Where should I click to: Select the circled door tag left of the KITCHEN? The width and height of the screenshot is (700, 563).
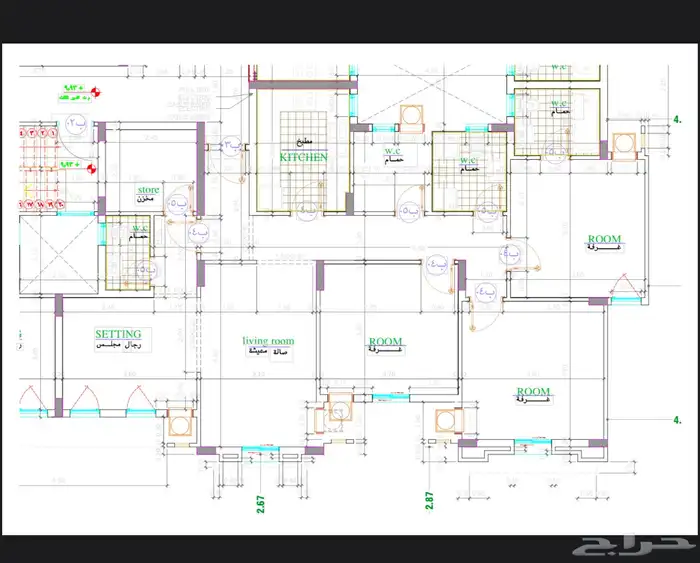click(x=231, y=146)
